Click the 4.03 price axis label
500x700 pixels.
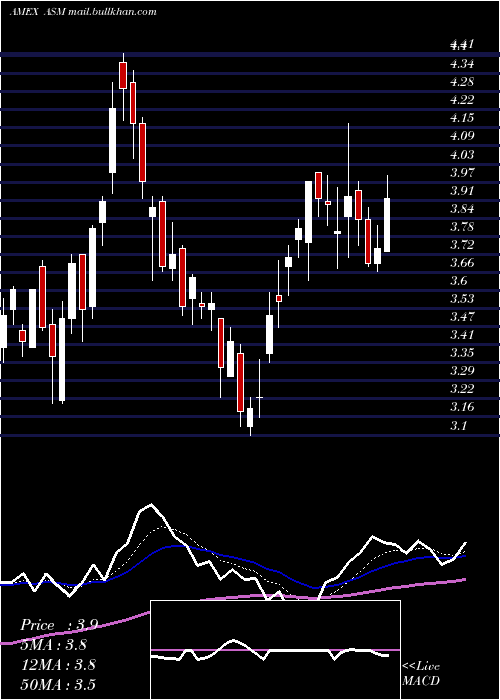click(462, 154)
